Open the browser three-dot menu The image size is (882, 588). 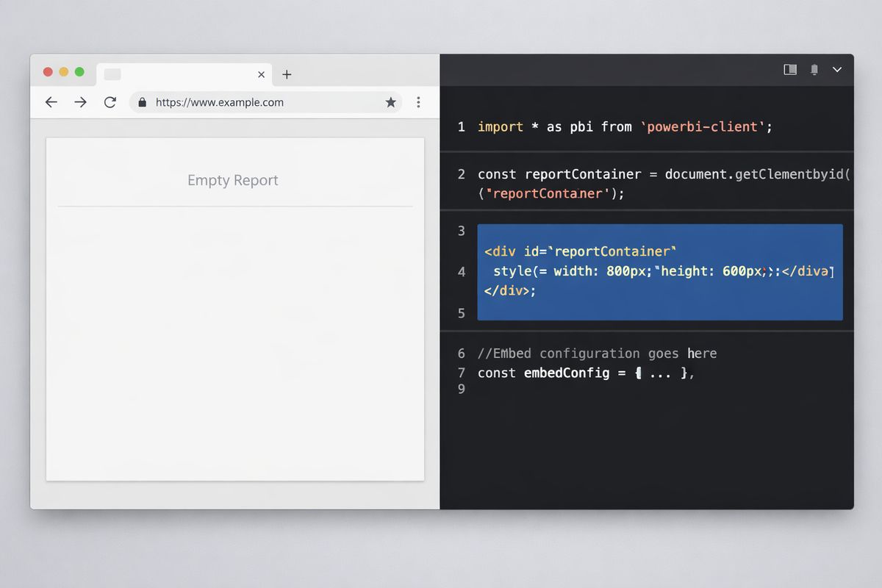click(x=418, y=102)
